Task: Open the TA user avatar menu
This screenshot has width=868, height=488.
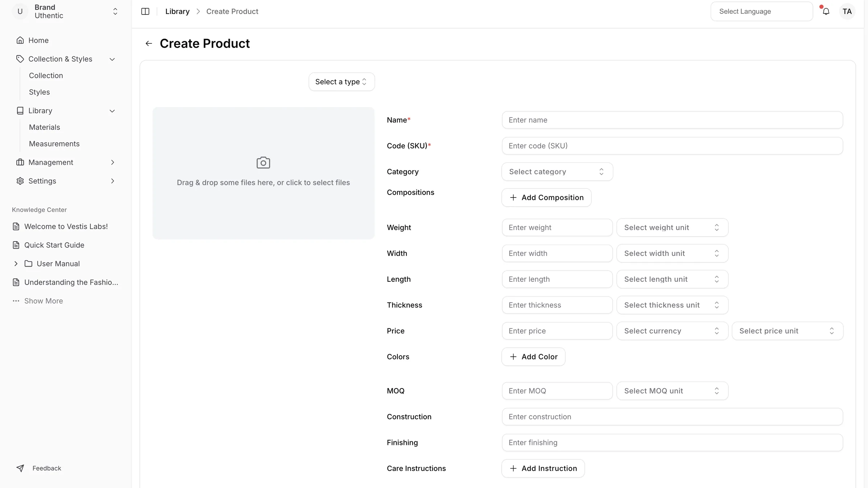Action: click(x=847, y=12)
